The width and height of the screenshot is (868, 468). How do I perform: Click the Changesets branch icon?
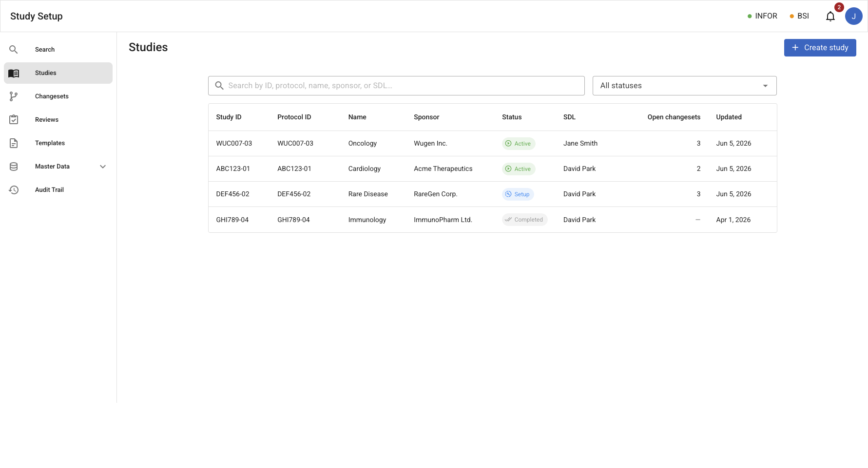[x=14, y=96]
